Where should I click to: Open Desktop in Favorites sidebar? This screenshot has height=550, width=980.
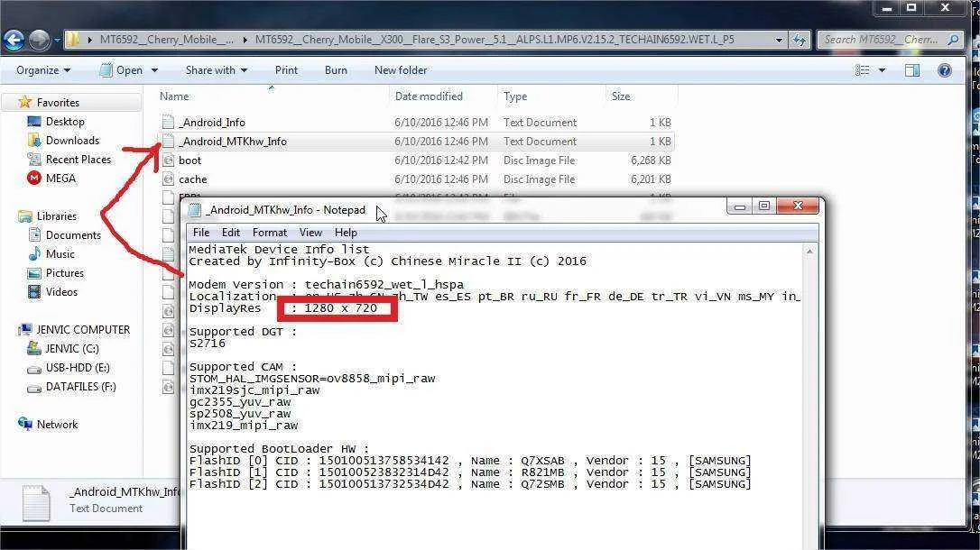[65, 121]
